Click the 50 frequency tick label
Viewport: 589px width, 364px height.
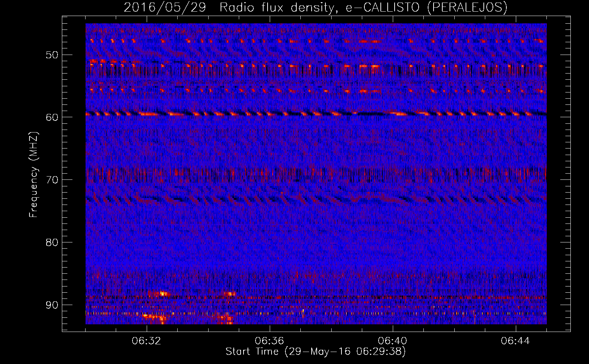pos(52,55)
